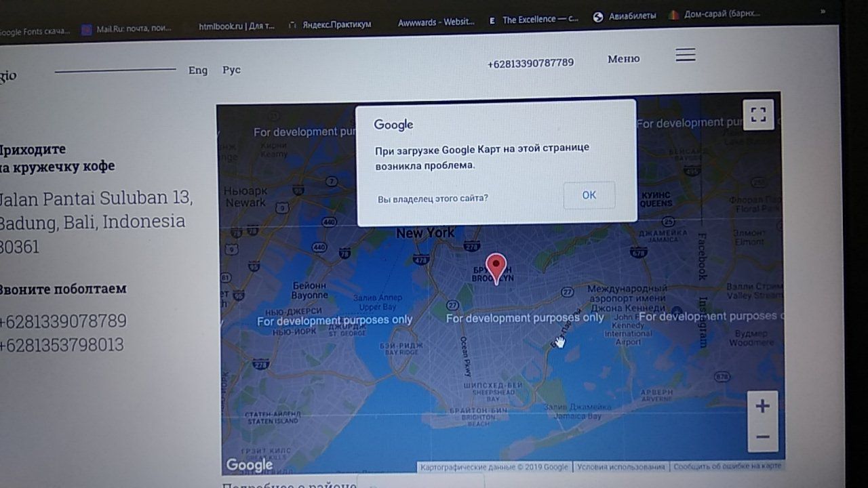
Task: Open the 'Вы владелец этого сайта?' link
Action: tap(433, 199)
